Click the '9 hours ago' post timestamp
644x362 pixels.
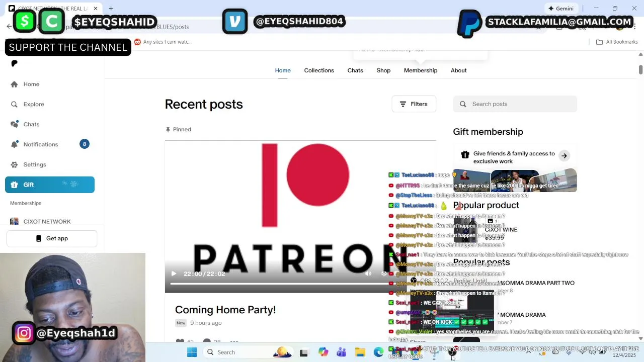click(x=206, y=323)
